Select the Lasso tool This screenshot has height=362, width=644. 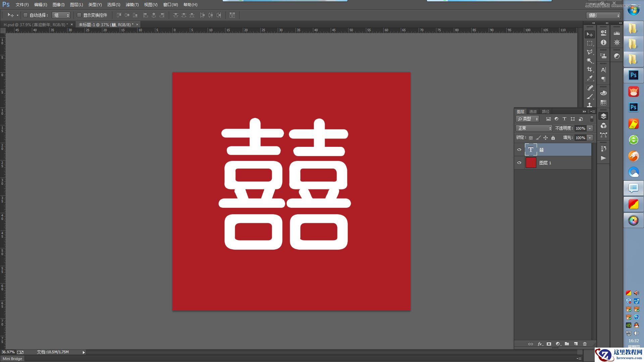pyautogui.click(x=589, y=52)
